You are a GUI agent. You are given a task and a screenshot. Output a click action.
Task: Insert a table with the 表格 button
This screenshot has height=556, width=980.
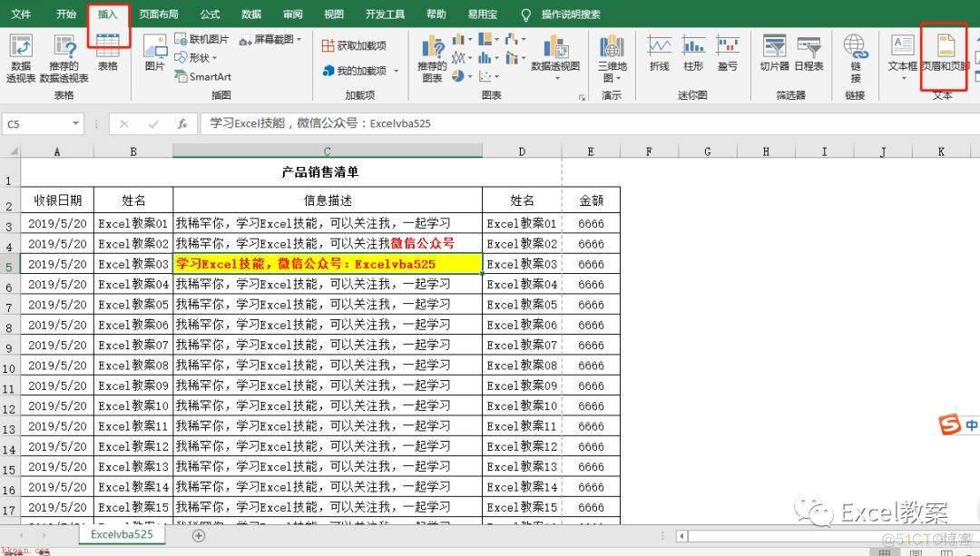[x=107, y=54]
